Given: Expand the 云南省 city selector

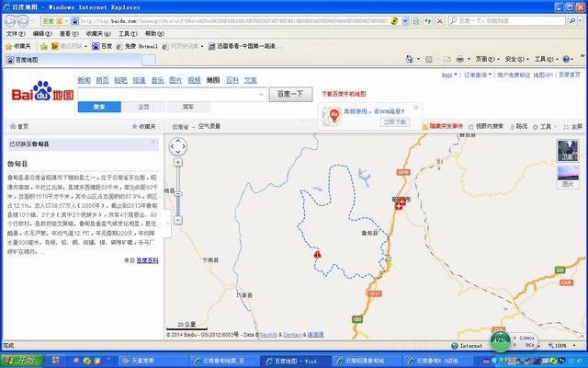Looking at the screenshot, I should coord(184,127).
